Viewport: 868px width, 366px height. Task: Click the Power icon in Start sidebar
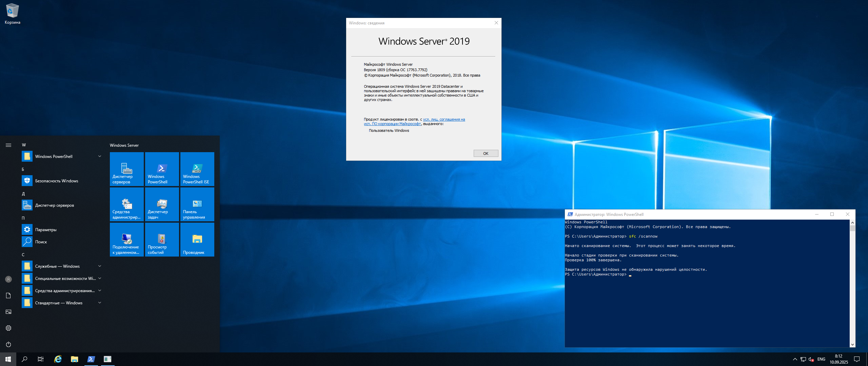pyautogui.click(x=8, y=344)
